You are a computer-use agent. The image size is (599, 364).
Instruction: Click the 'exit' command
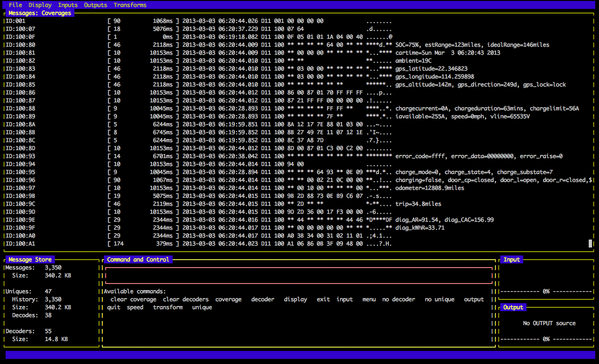point(323,299)
